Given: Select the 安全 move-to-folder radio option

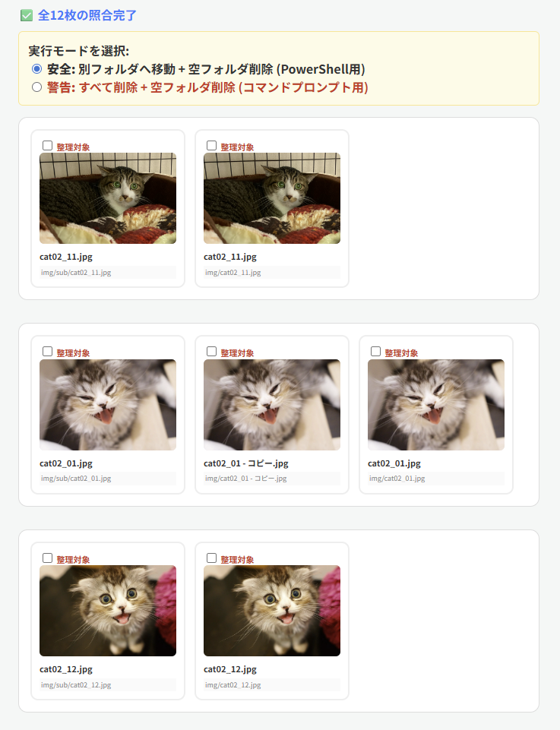Looking at the screenshot, I should (36, 69).
